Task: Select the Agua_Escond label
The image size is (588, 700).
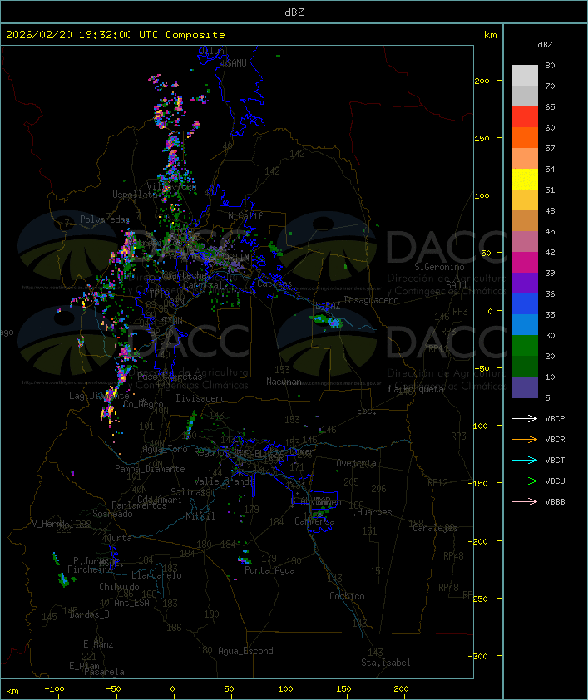Action: tap(245, 651)
